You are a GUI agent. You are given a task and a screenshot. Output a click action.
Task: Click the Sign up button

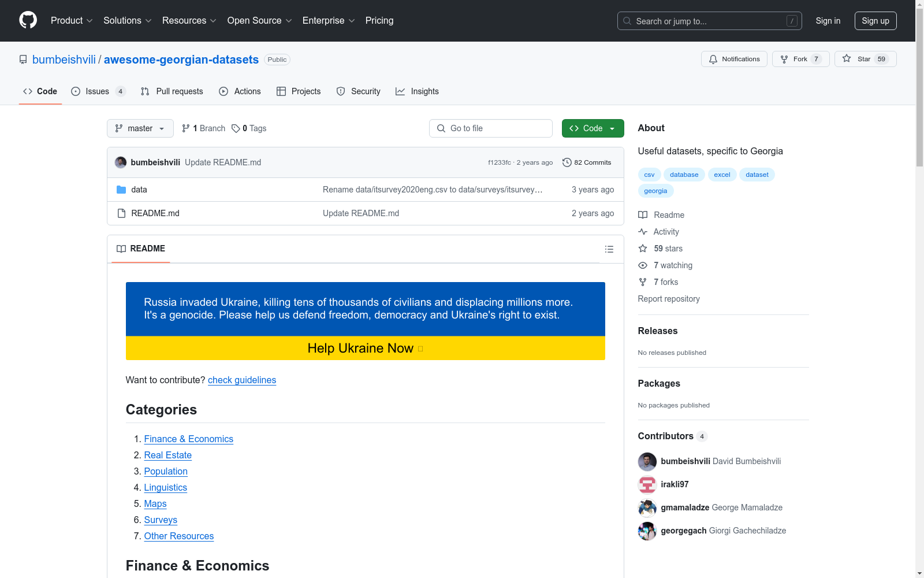pyautogui.click(x=875, y=21)
